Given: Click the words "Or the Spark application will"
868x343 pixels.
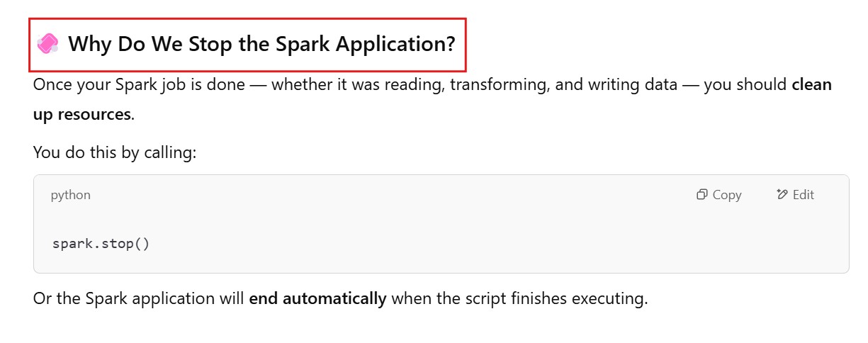Looking at the screenshot, I should (x=139, y=298).
